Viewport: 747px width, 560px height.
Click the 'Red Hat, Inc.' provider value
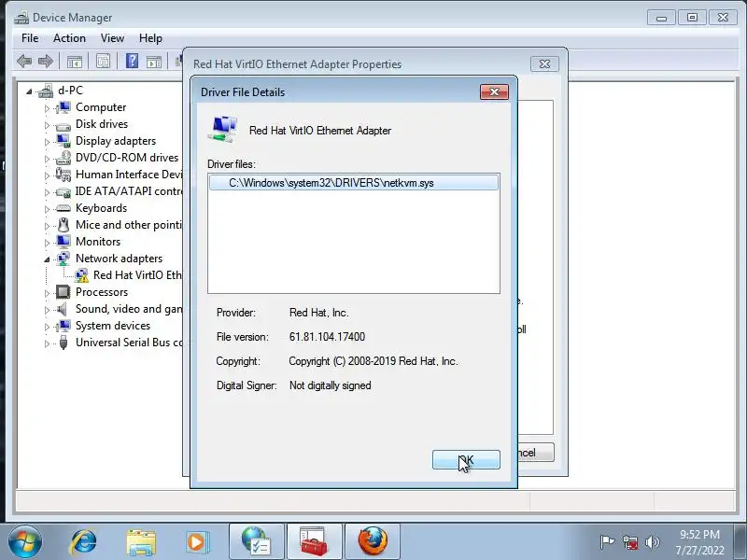click(x=318, y=313)
